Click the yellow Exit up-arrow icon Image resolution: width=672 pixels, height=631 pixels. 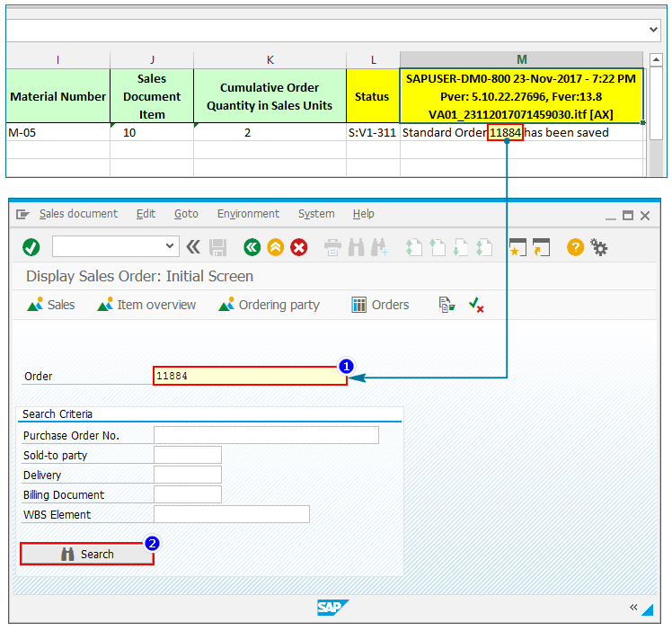276,247
